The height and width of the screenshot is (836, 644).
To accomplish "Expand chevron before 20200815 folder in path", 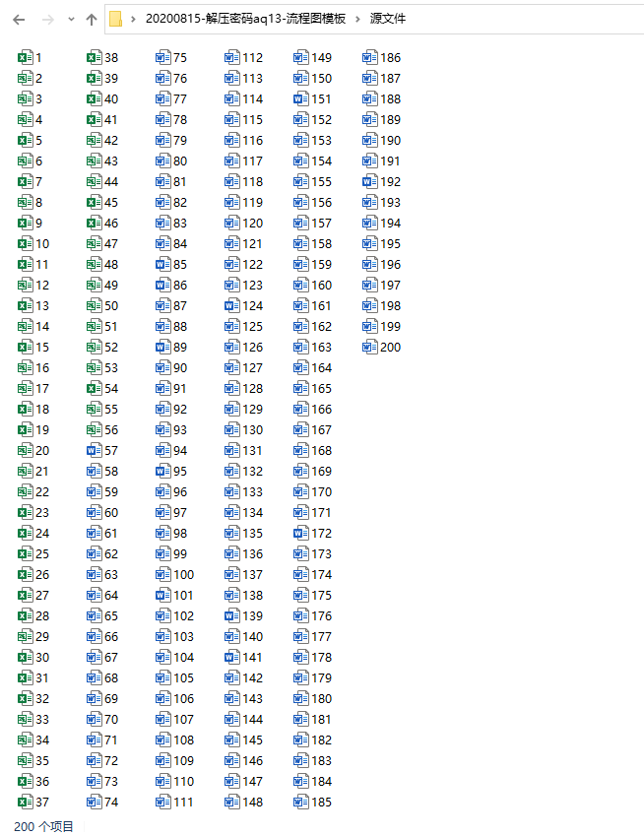I will (133, 19).
